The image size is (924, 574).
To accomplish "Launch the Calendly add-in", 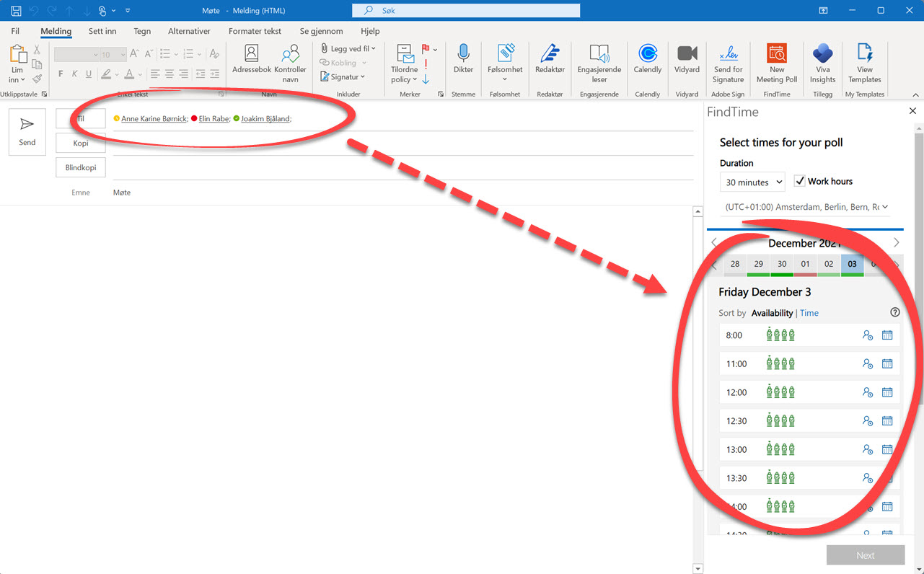I will tap(647, 63).
